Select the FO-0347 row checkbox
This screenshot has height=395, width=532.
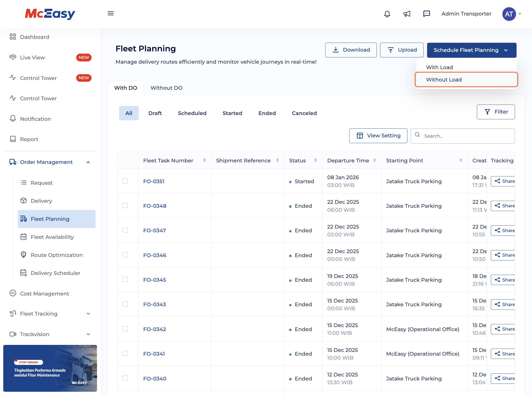point(125,230)
